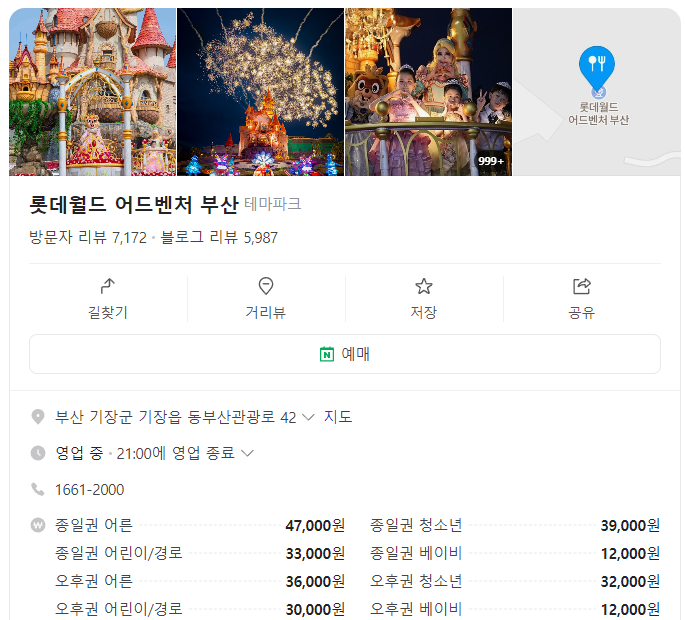The width and height of the screenshot is (685, 620).
Task: Expand the address details chevron
Action: click(308, 417)
